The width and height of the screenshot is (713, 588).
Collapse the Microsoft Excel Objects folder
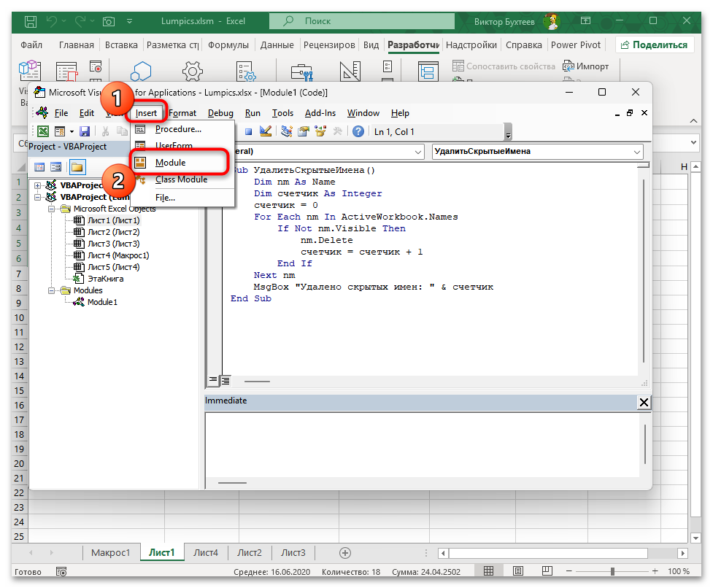coord(53,209)
